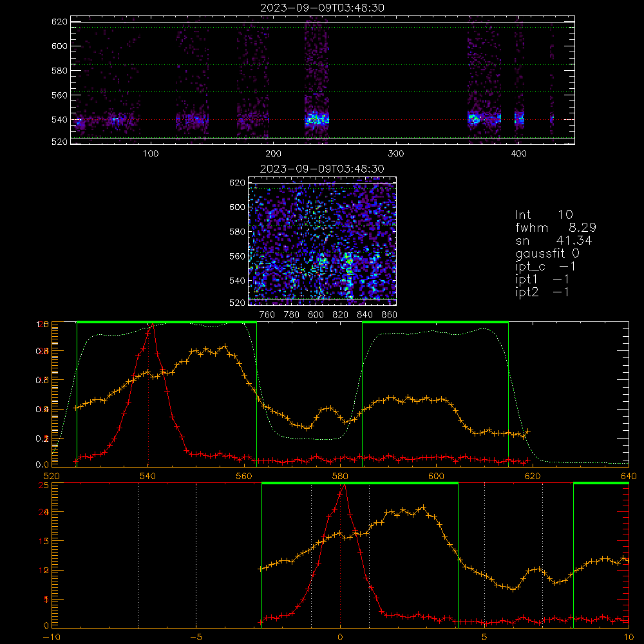Click the bright blob near x 365 in top spectrogram

(475, 119)
